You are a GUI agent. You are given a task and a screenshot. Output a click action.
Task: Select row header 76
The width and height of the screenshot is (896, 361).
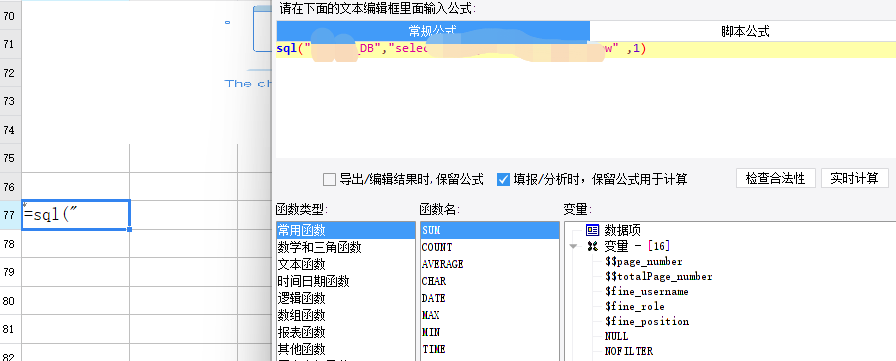(10, 187)
